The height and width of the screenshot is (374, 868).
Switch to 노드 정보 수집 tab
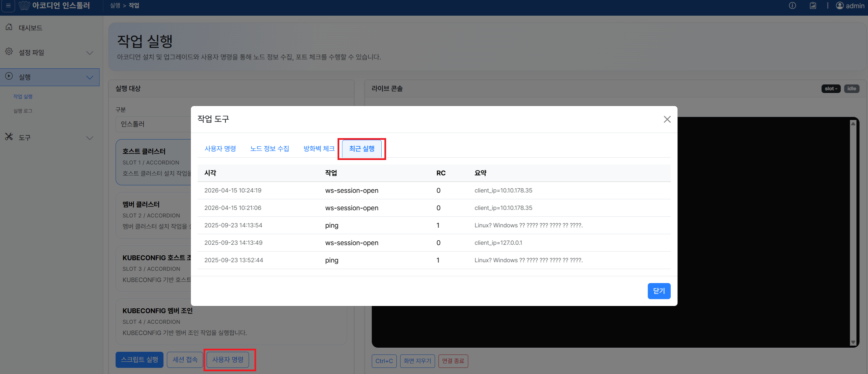click(x=269, y=149)
